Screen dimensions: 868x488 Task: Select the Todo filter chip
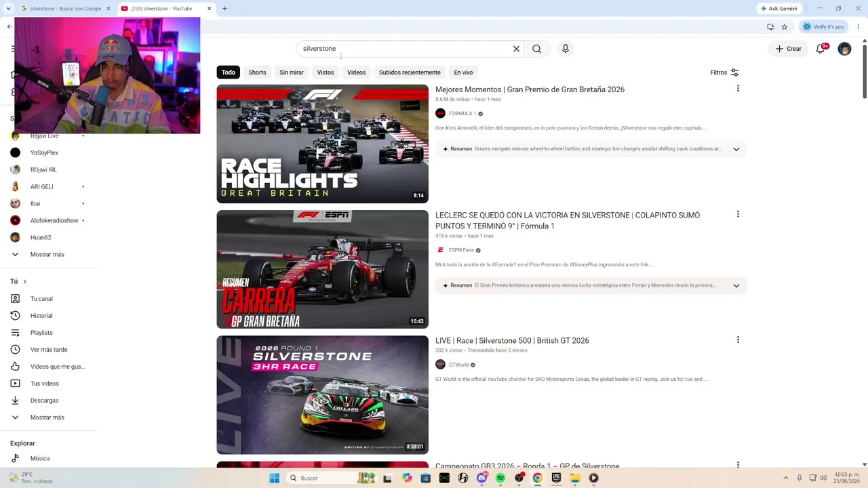point(229,73)
